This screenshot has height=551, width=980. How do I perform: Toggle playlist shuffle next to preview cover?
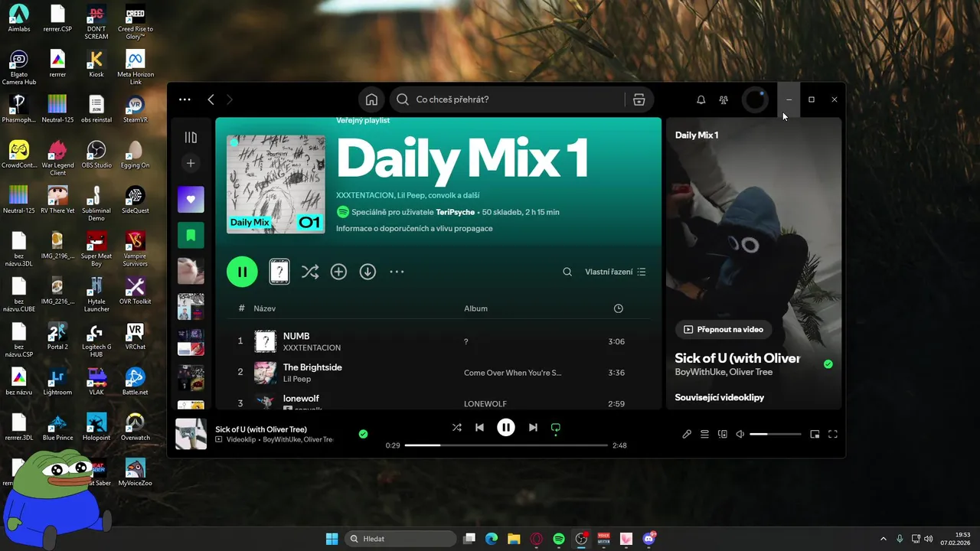310,272
